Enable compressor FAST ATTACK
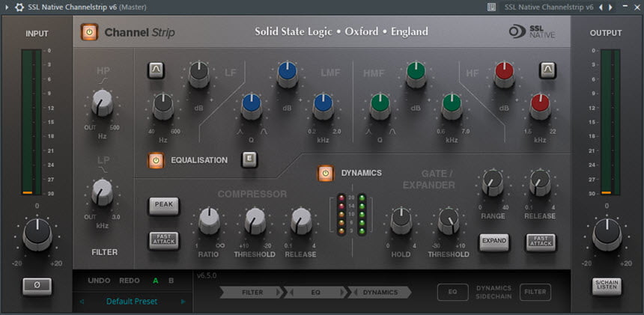This screenshot has width=644, height=315. click(x=164, y=240)
